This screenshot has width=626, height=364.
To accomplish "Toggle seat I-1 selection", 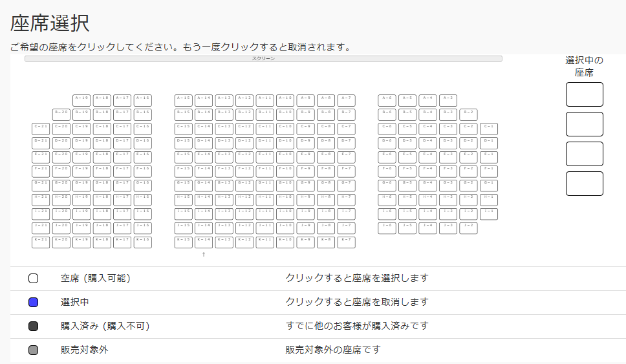I will coord(490,213).
